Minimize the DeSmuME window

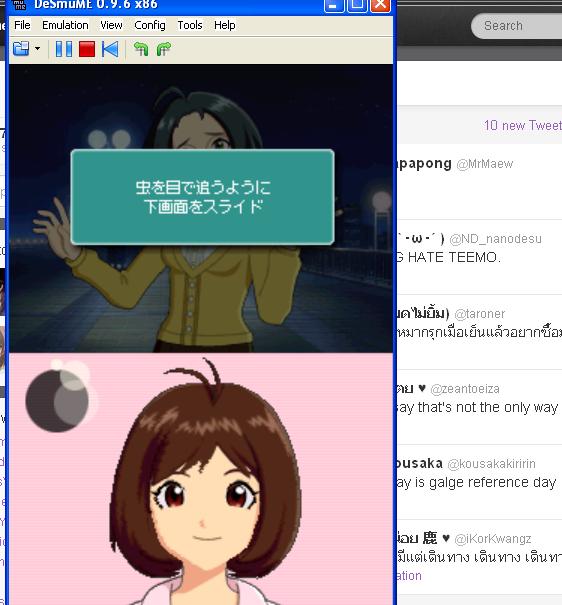coord(334,5)
